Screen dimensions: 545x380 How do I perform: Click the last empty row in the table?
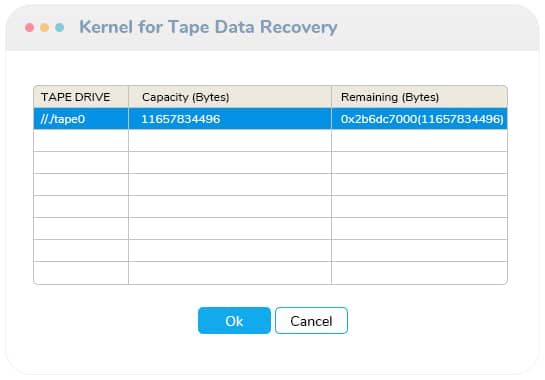[x=270, y=273]
